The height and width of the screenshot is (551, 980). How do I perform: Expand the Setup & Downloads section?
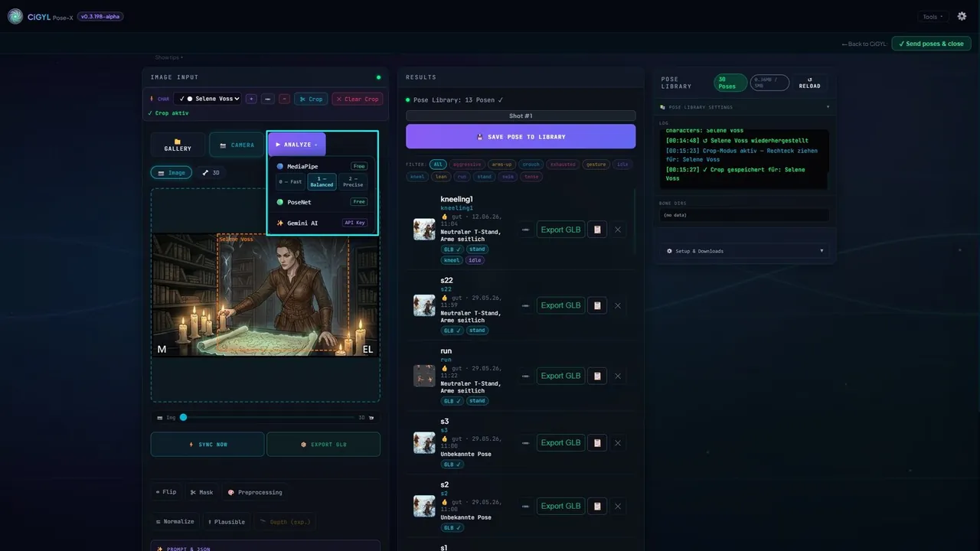pyautogui.click(x=744, y=251)
